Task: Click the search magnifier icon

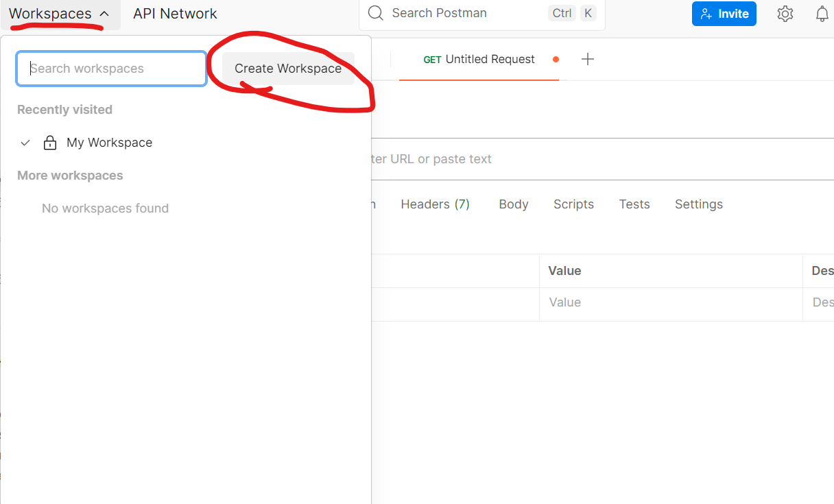Action: pyautogui.click(x=375, y=13)
